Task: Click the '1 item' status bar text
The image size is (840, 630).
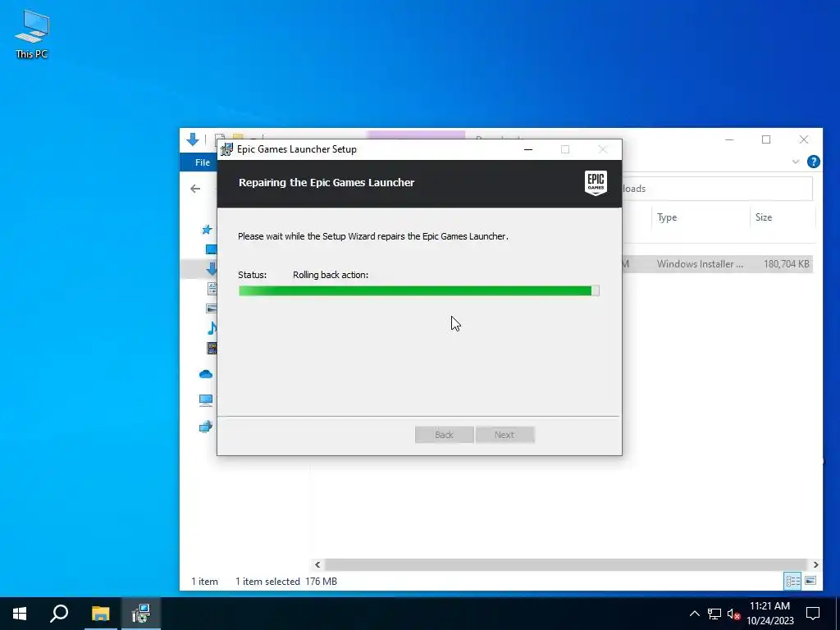Action: (204, 582)
